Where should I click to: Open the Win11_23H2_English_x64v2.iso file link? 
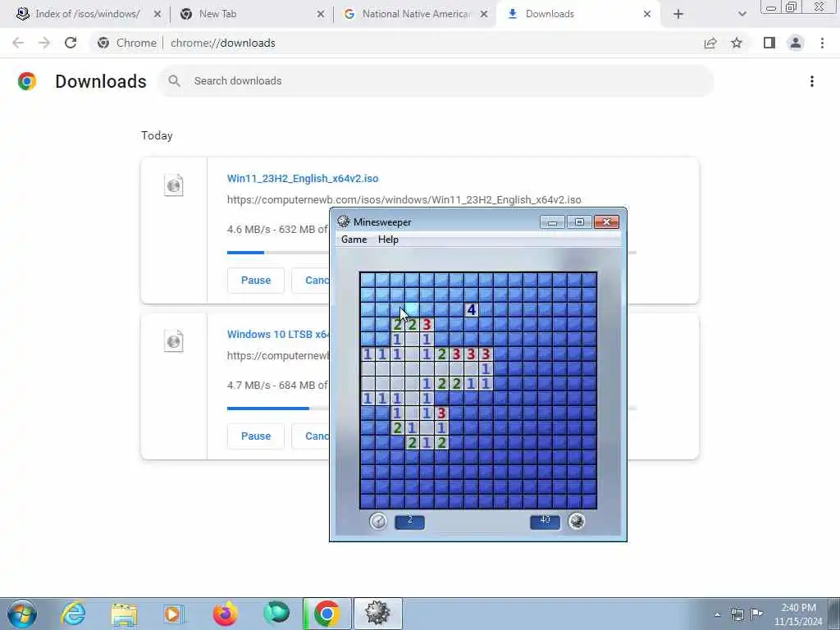pyautogui.click(x=303, y=178)
